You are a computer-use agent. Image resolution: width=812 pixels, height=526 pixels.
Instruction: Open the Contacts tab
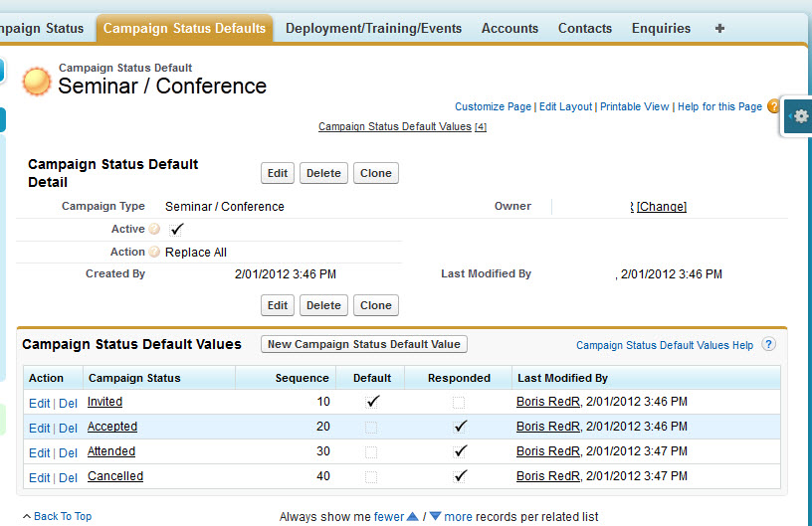click(585, 29)
